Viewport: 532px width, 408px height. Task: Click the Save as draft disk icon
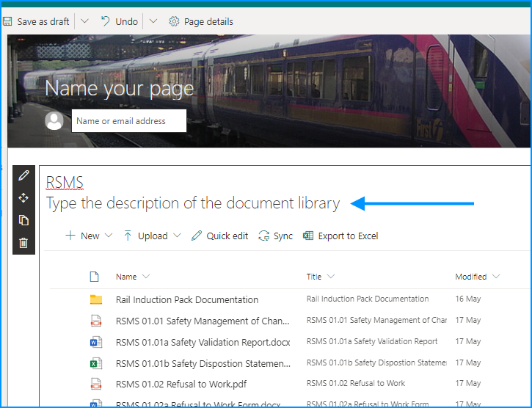tap(7, 22)
